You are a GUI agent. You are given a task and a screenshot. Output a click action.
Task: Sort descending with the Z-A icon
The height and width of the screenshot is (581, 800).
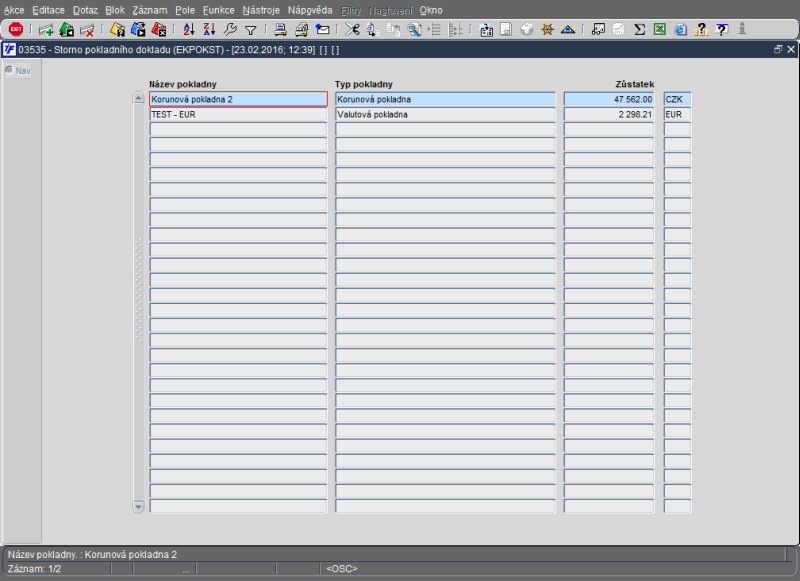tap(209, 30)
